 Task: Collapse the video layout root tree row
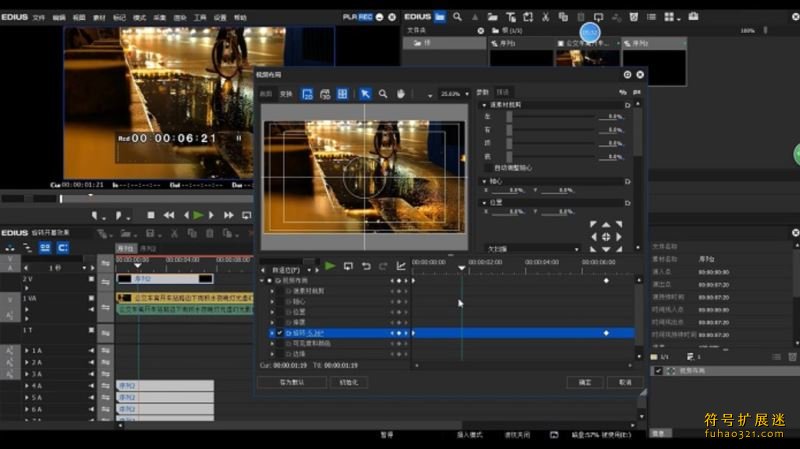click(x=262, y=281)
